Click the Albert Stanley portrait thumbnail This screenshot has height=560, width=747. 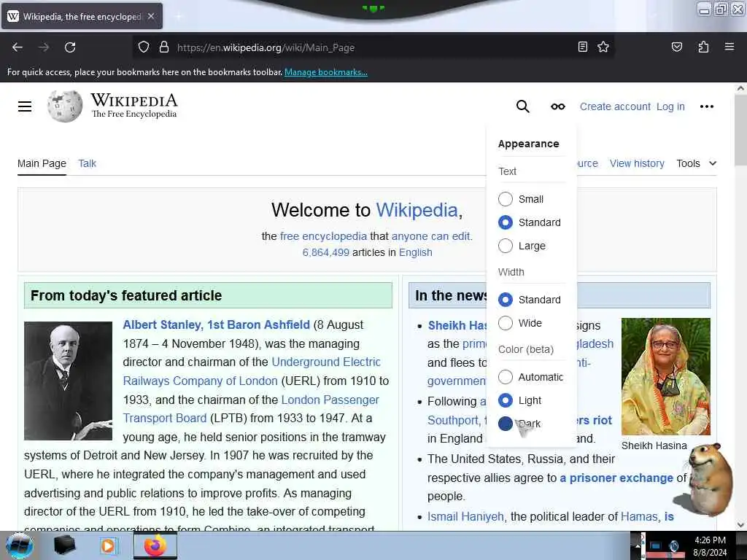point(68,381)
